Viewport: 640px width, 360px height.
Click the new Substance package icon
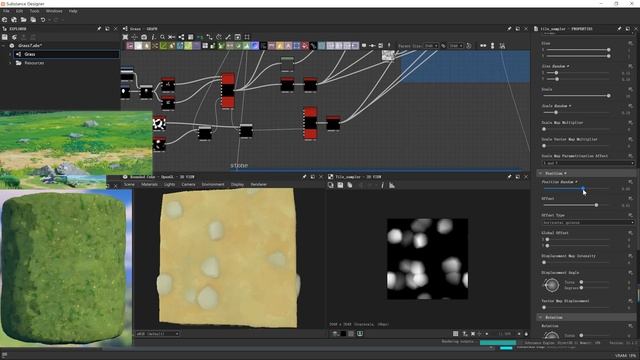(4, 20)
